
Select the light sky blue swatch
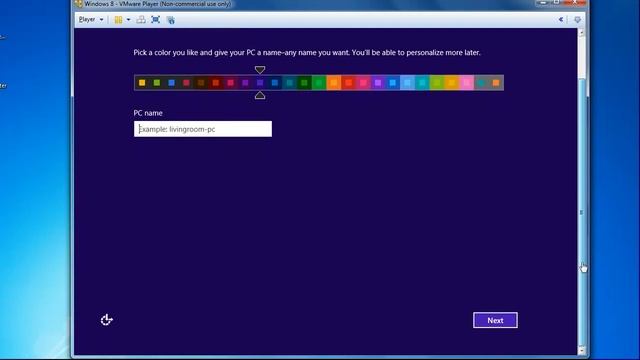(407, 83)
